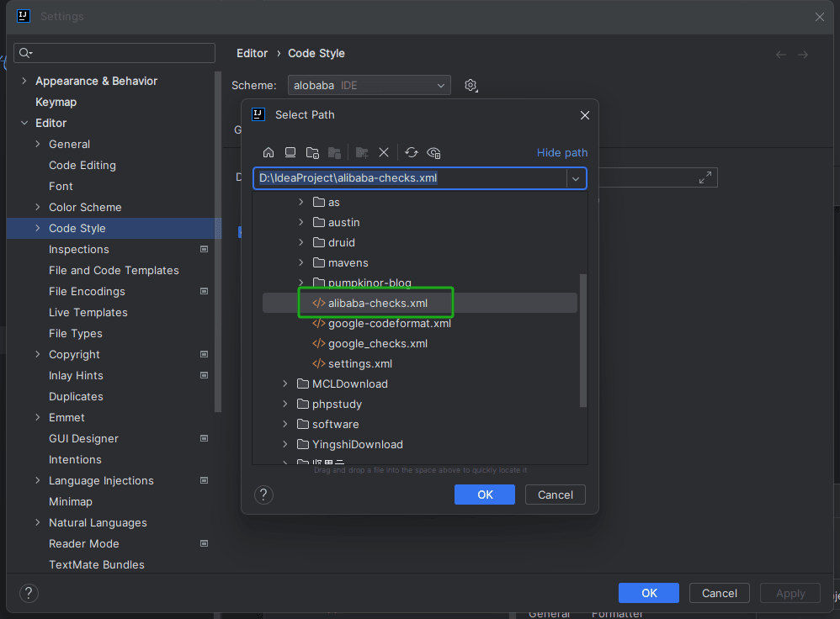Click the Delete (X) toolbar icon
Viewport: 840px width, 619px height.
(x=384, y=152)
